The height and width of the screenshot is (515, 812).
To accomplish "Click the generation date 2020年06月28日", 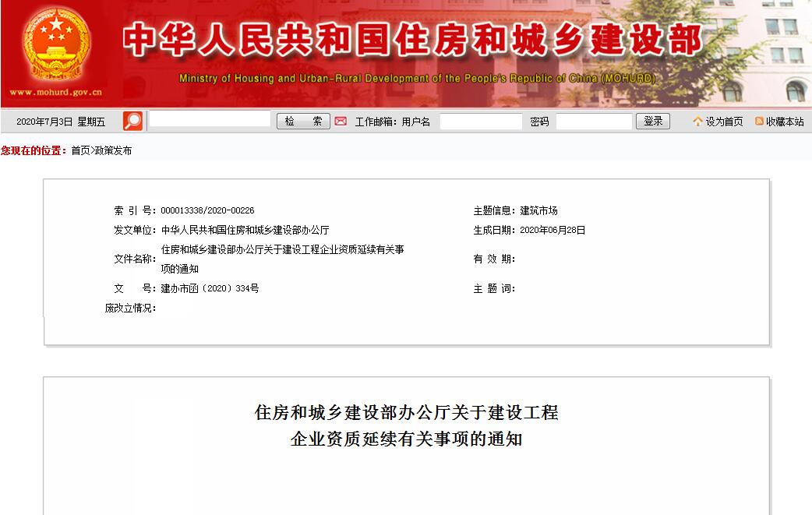I will tap(553, 230).
